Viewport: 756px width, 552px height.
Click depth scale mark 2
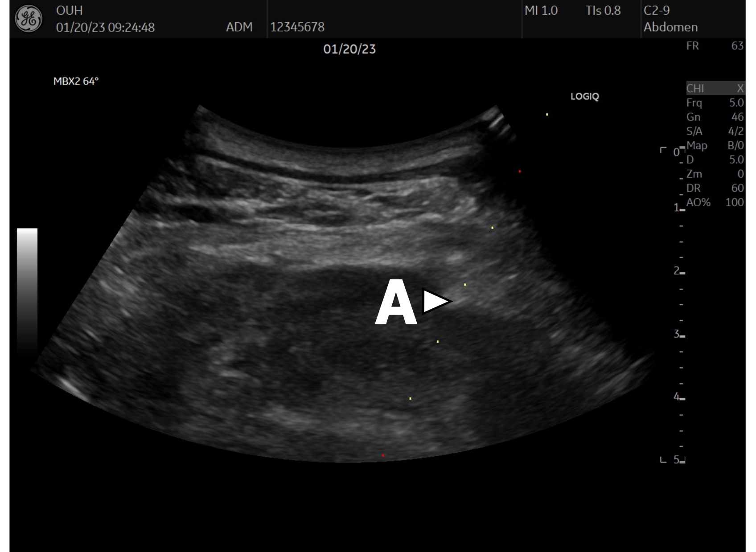click(676, 271)
